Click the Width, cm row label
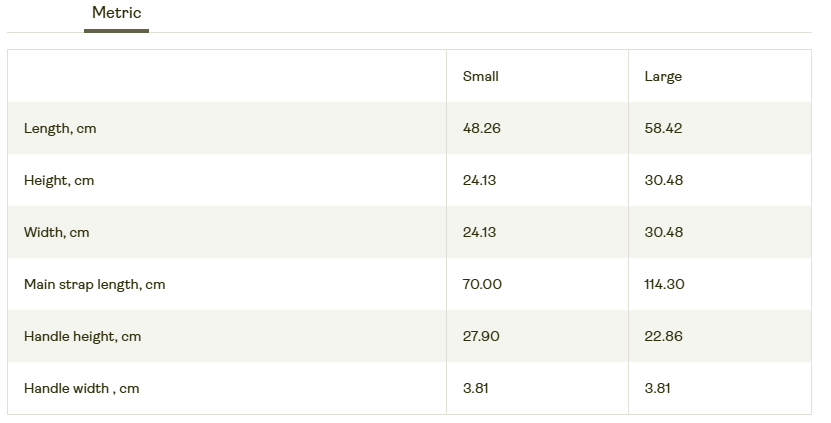The height and width of the screenshot is (423, 831). coord(56,233)
